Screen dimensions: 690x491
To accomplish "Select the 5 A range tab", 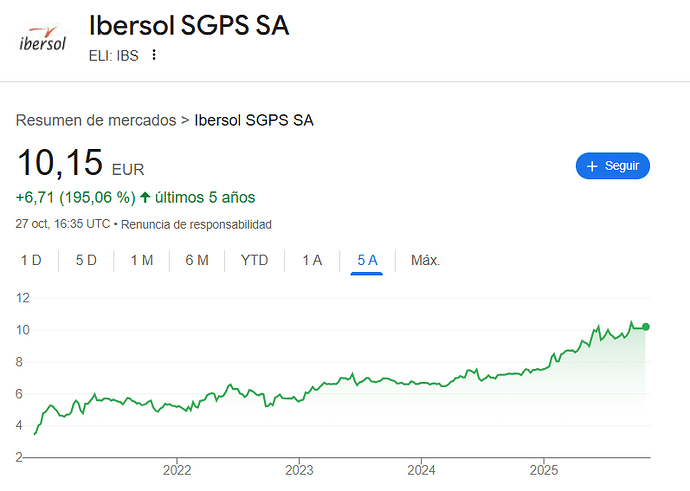I will tap(367, 260).
